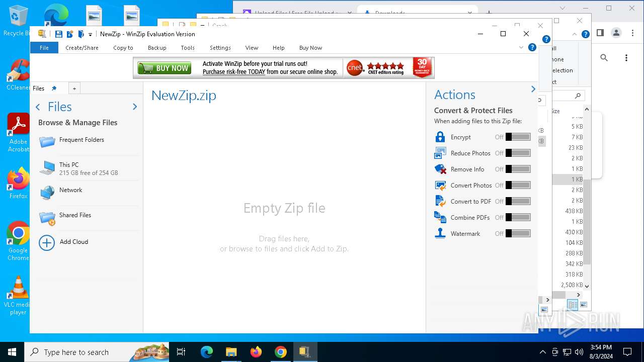This screenshot has width=644, height=362.
Task: Click Explorer details view icon at bottom
Action: [x=573, y=304]
